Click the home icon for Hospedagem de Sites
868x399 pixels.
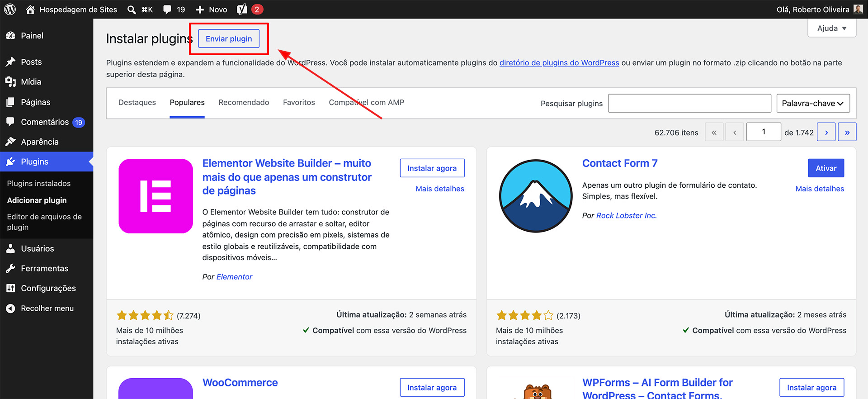click(x=30, y=9)
